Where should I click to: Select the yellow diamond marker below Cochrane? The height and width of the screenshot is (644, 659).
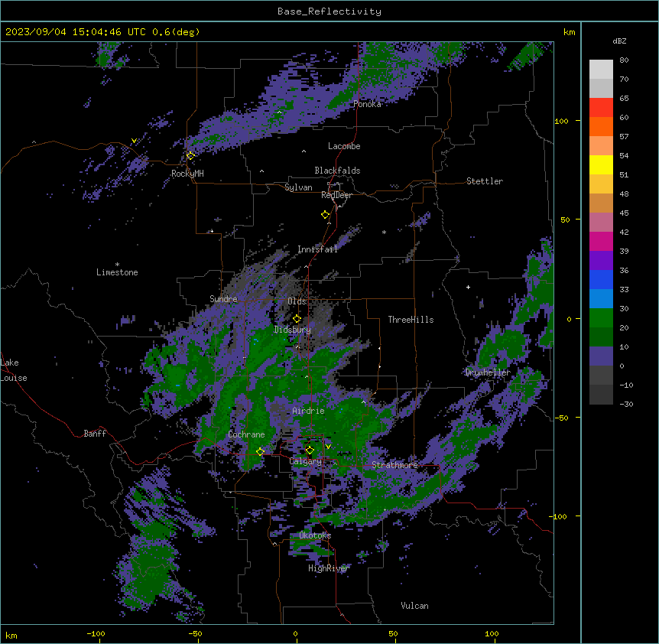[260, 451]
